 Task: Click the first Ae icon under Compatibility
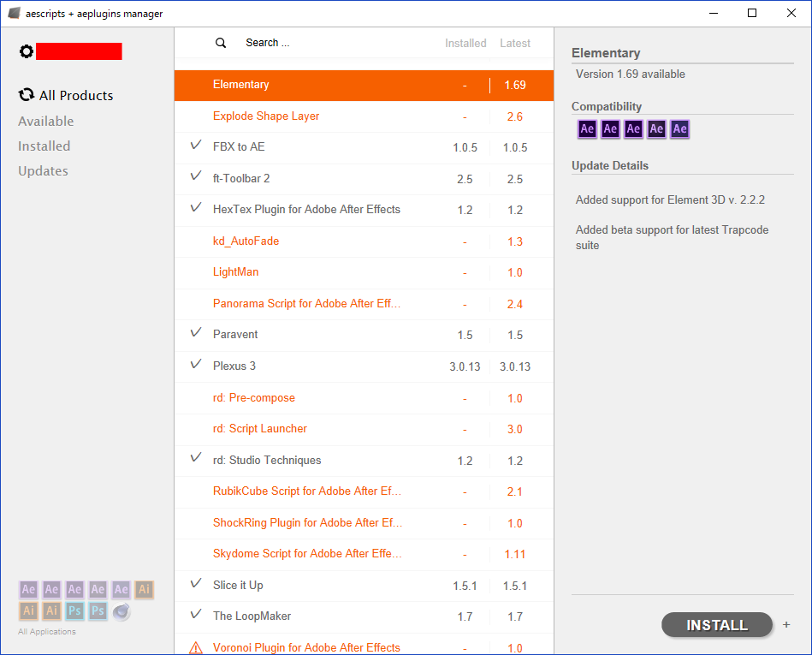point(587,128)
